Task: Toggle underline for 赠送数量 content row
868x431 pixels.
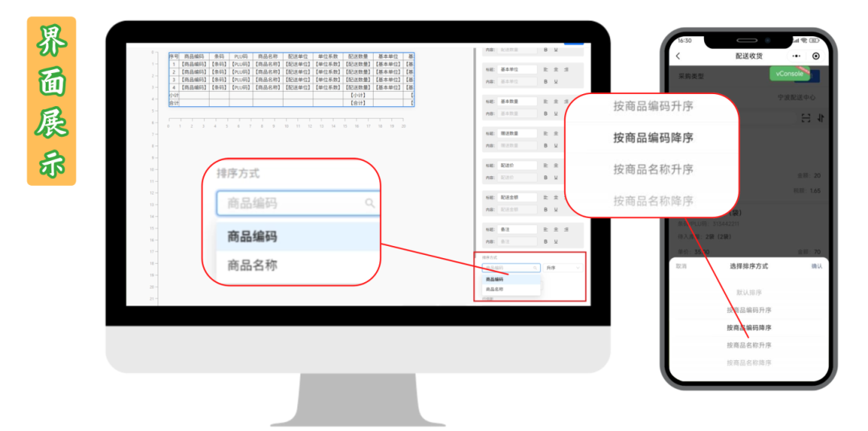Action: pos(556,146)
